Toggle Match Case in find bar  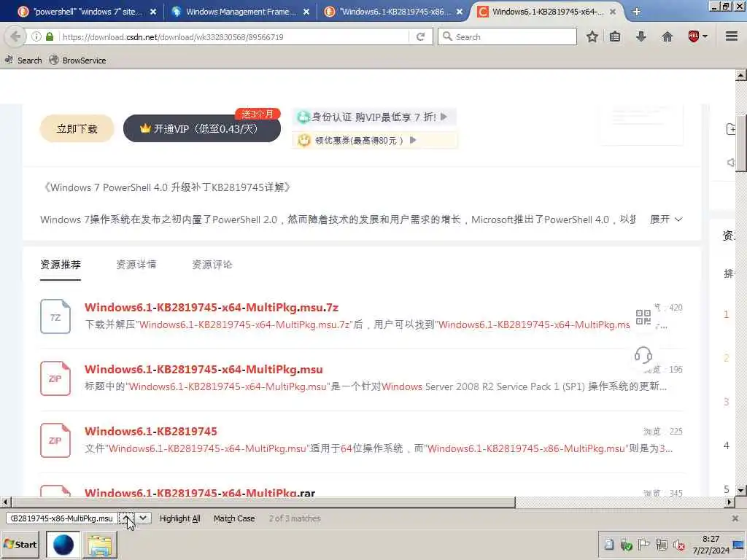(234, 518)
